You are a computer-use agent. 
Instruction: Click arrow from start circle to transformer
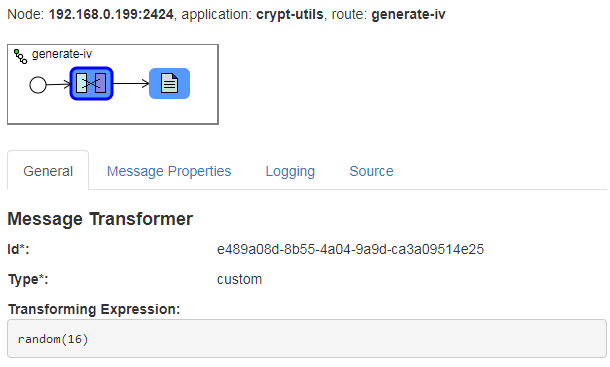(58, 84)
